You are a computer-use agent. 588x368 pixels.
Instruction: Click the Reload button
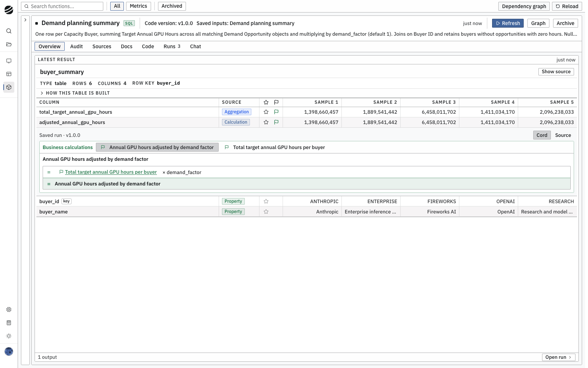pyautogui.click(x=567, y=6)
